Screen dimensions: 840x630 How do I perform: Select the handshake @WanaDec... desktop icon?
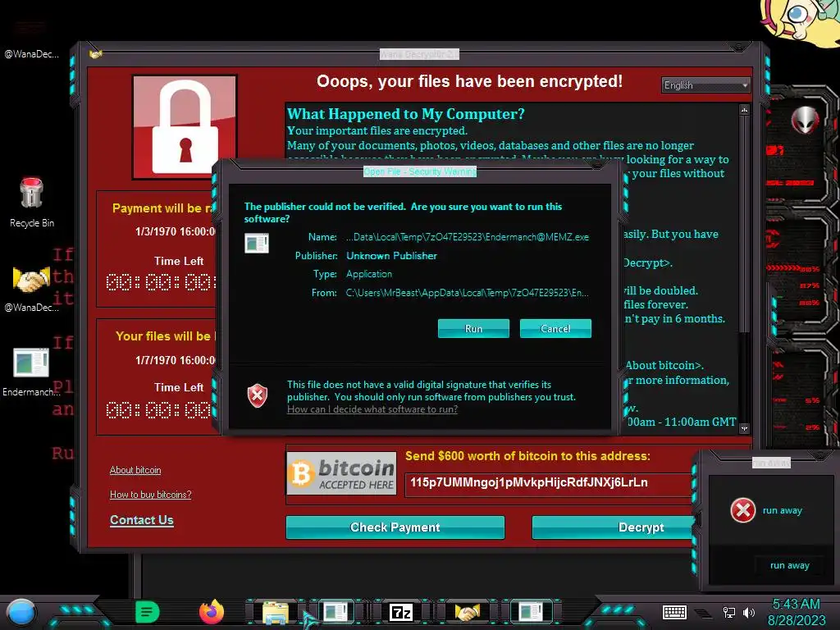click(32, 290)
